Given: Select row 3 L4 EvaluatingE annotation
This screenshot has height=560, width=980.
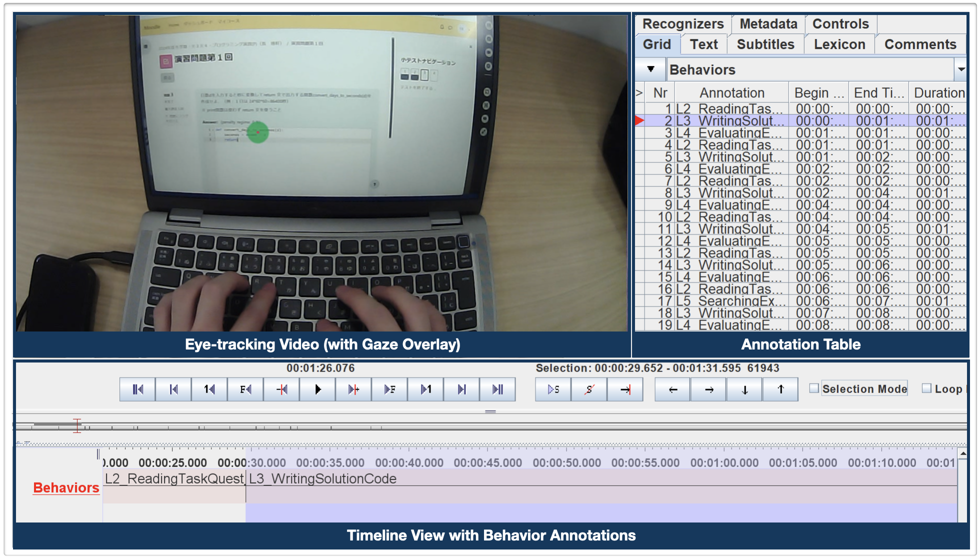Looking at the screenshot, I should coord(801,133).
